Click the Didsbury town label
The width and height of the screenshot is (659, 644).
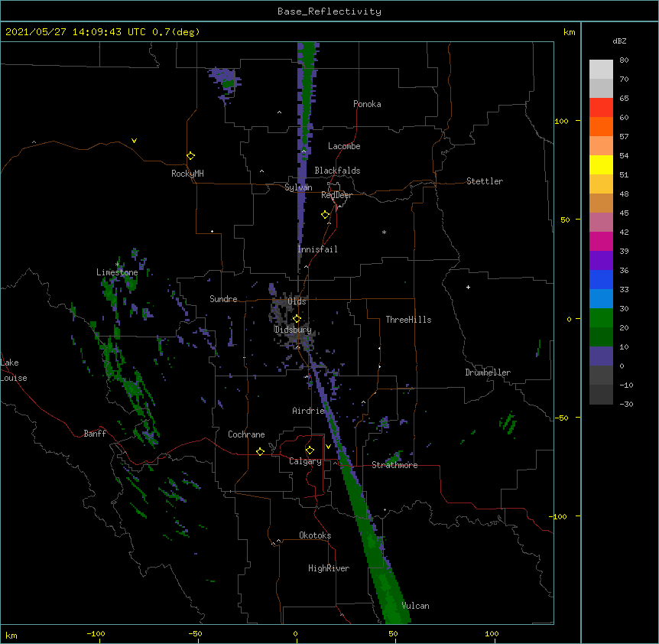pyautogui.click(x=293, y=330)
